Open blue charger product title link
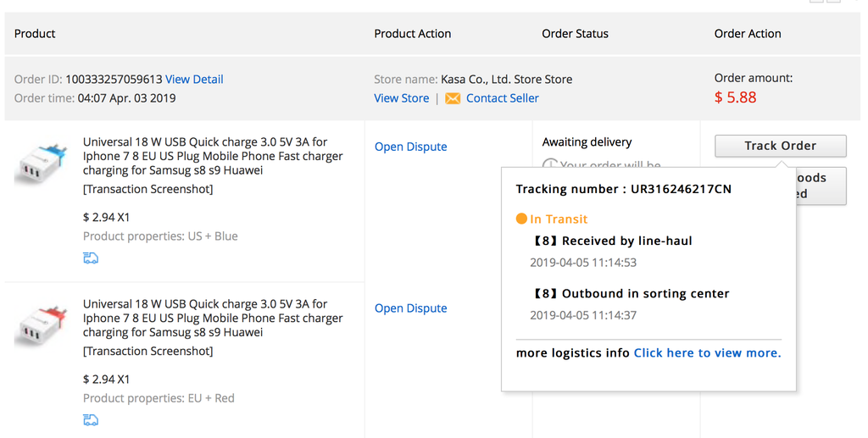This screenshot has height=438, width=868. coord(213,156)
